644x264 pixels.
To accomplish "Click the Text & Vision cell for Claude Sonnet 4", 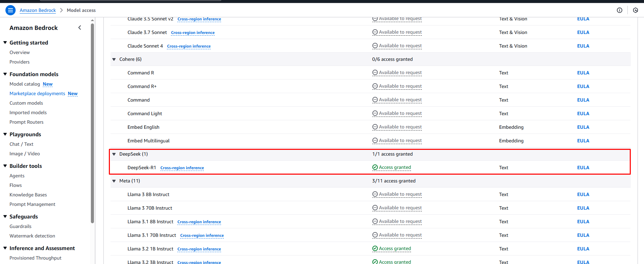I will [x=513, y=46].
